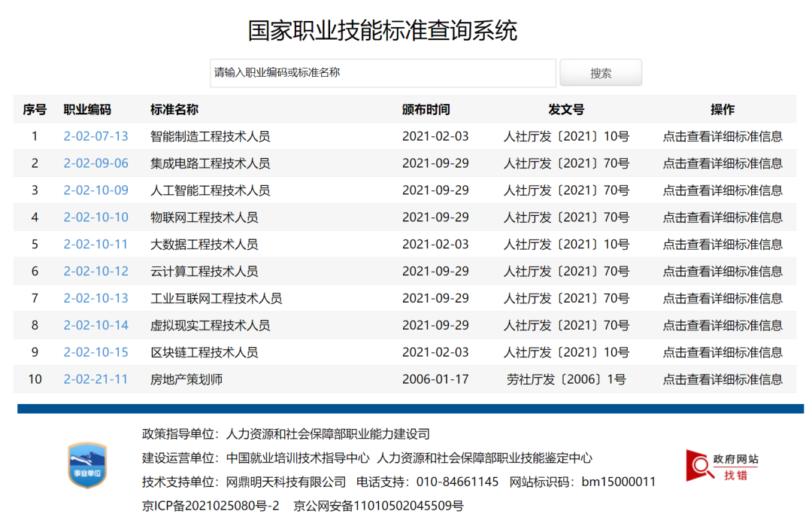The width and height of the screenshot is (812, 514).
Task: Select standard name 智能制造工程技术人员
Action: tap(211, 136)
